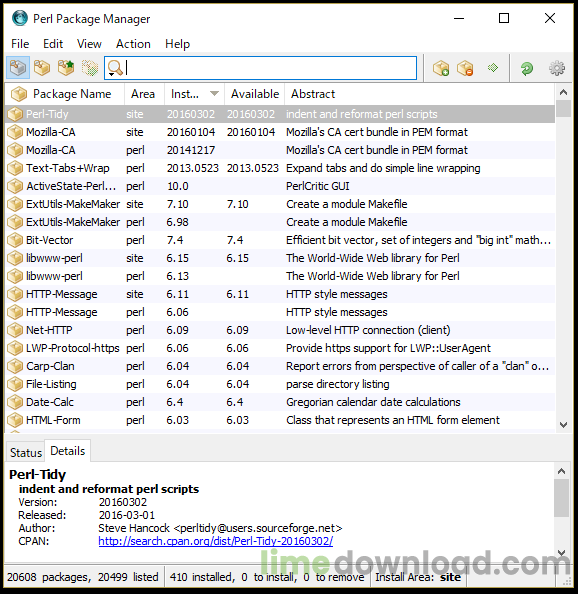Image resolution: width=578 pixels, height=594 pixels.
Task: Open preferences gear icon
Action: click(557, 68)
